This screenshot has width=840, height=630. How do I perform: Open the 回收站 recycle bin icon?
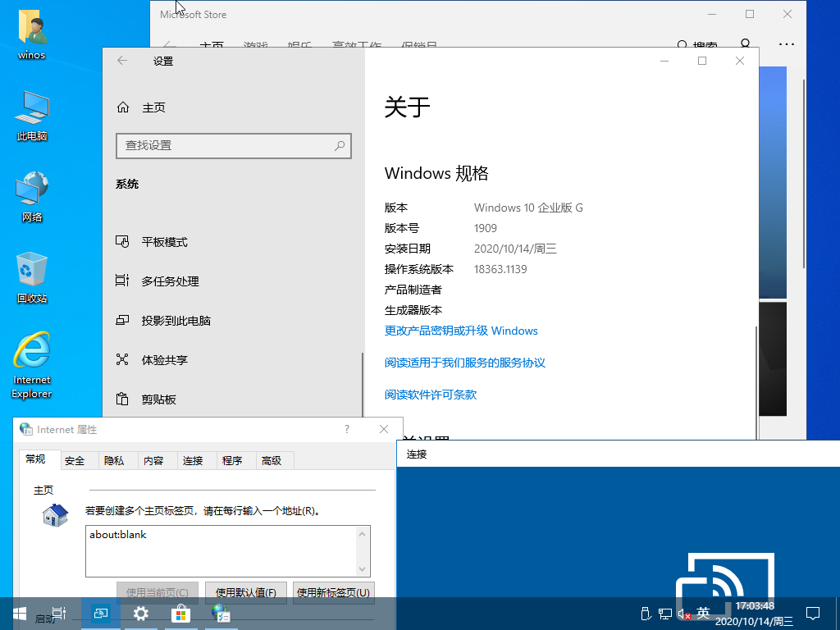pyautogui.click(x=32, y=278)
